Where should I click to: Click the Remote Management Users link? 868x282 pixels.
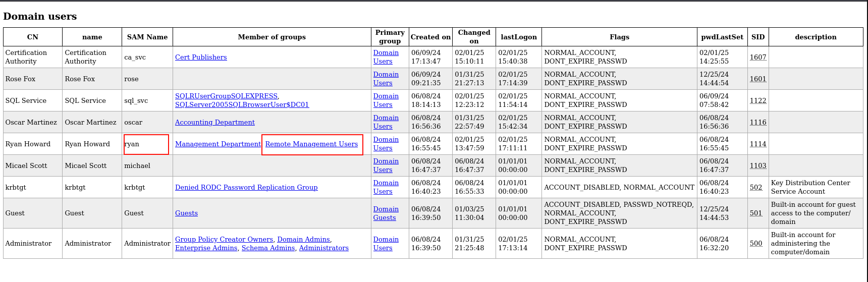(311, 144)
